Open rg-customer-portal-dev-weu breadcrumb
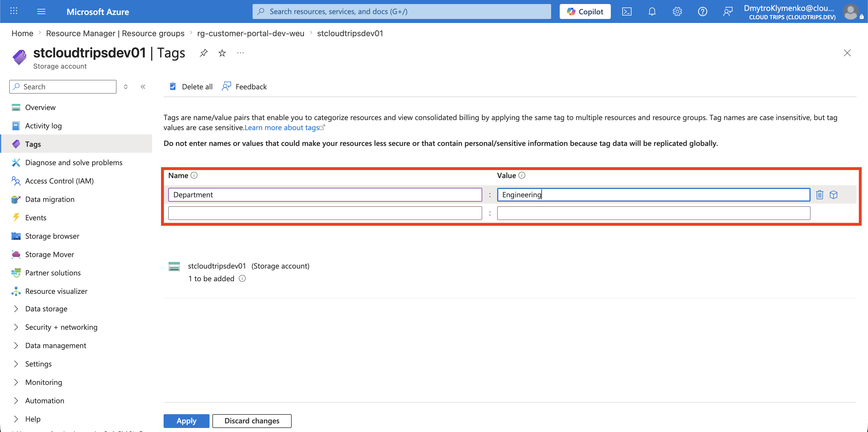Viewport: 868px width, 432px height. (x=251, y=33)
